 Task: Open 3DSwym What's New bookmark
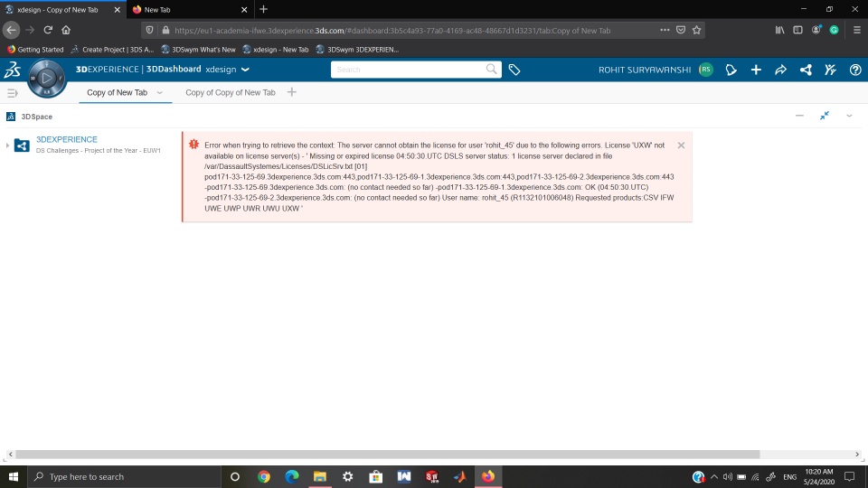198,49
